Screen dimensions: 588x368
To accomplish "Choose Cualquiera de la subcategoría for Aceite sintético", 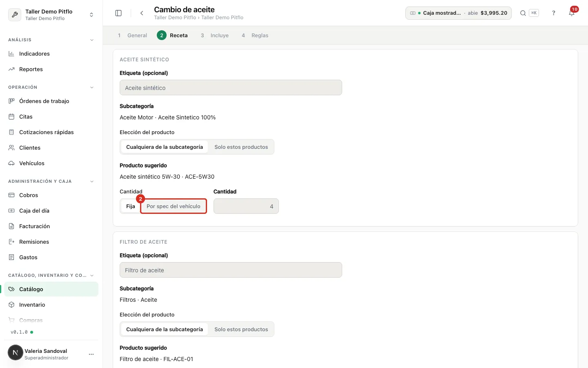I will (x=165, y=147).
